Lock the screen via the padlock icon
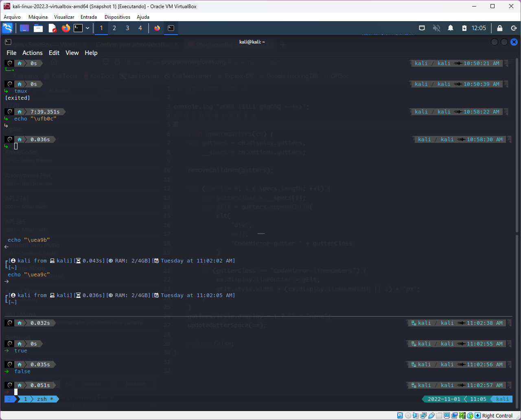The image size is (521, 420). [500, 28]
